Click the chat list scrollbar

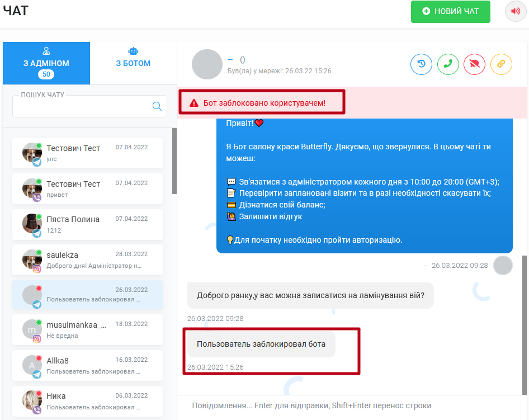tap(174, 161)
